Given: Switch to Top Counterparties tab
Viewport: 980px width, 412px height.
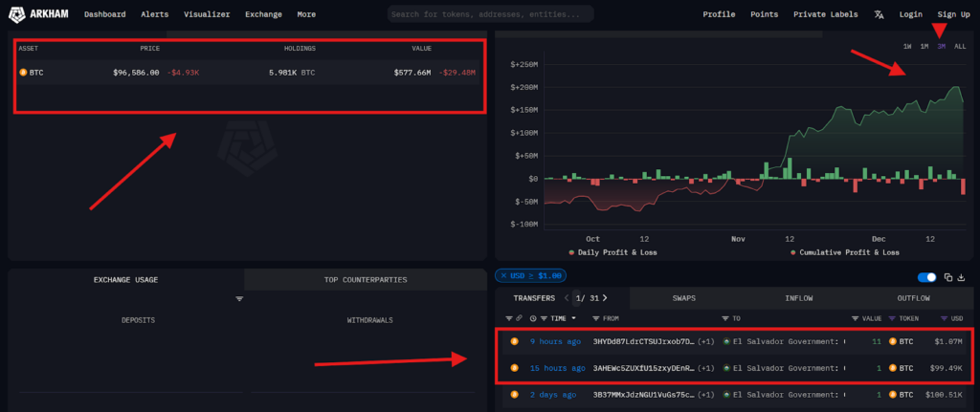Looking at the screenshot, I should pos(366,280).
